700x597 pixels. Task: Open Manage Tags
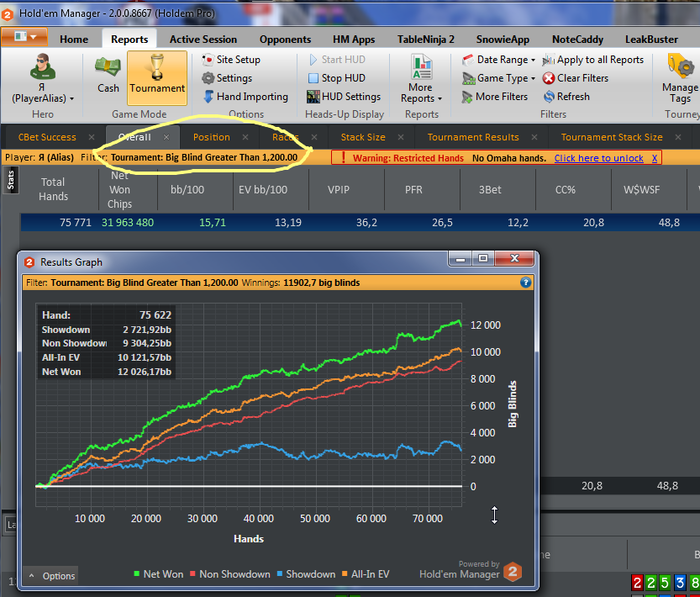680,79
